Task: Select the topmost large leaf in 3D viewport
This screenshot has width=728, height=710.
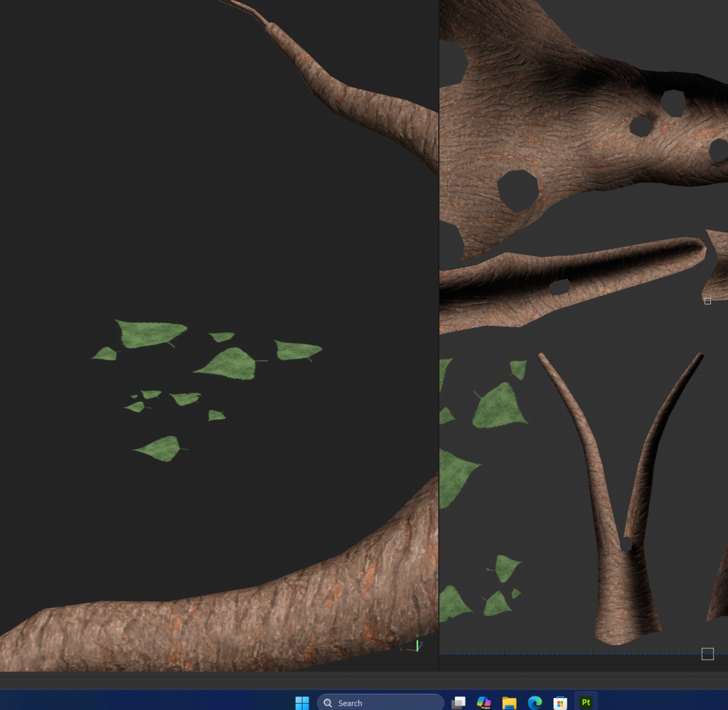Action: click(x=150, y=333)
